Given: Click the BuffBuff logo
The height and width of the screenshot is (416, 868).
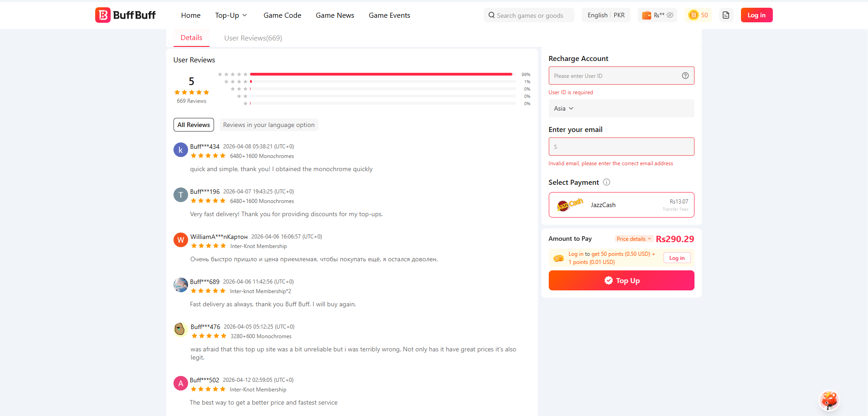Looking at the screenshot, I should pyautogui.click(x=125, y=15).
